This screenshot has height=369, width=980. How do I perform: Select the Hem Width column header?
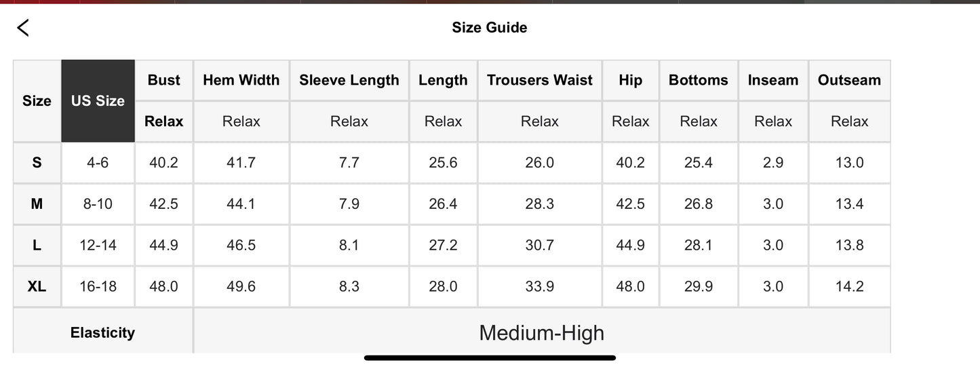pos(241,80)
